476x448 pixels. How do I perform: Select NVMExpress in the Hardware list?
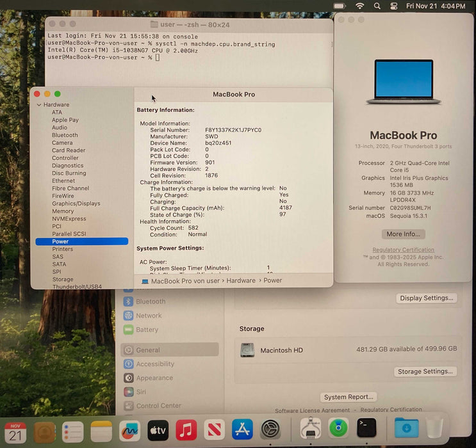69,218
